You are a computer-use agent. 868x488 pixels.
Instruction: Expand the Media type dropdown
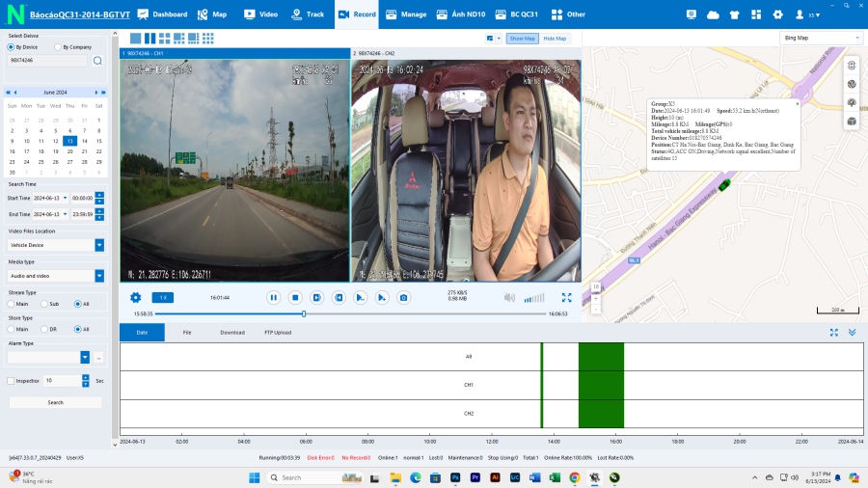99,276
